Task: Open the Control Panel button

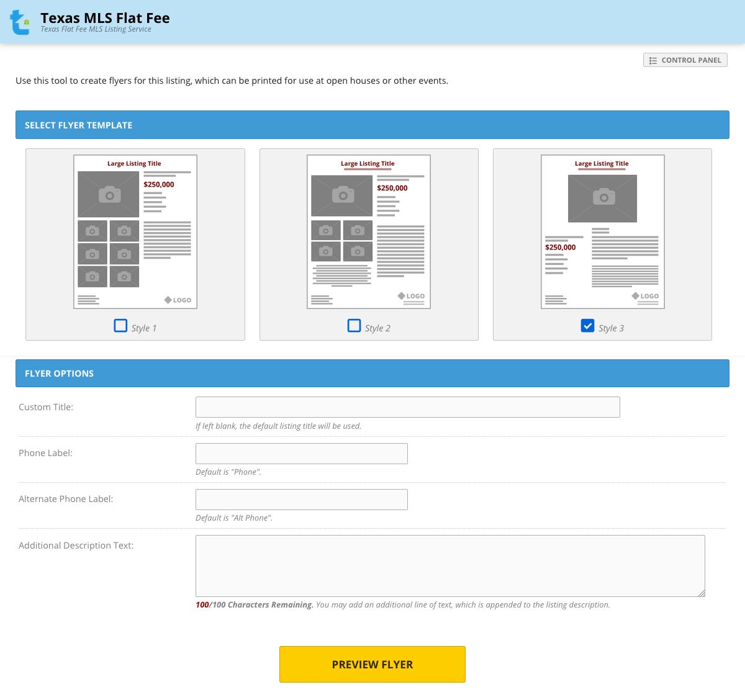Action: click(685, 60)
